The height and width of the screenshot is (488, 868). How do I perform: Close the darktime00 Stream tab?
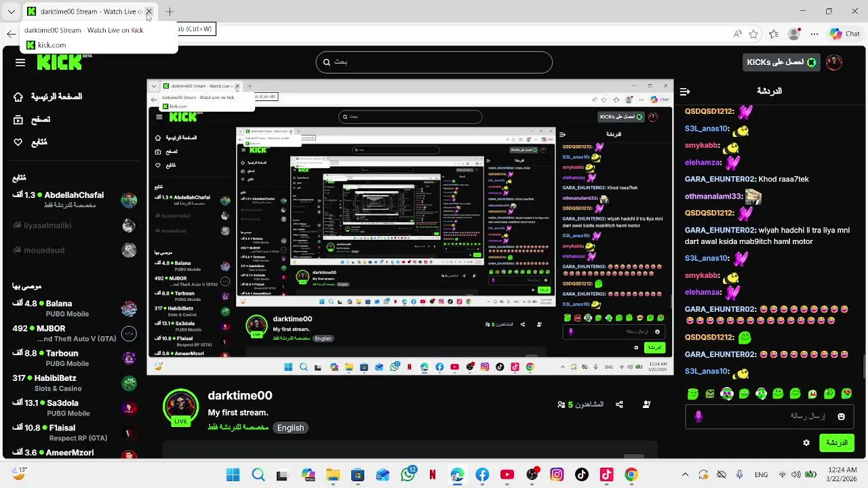149,12
